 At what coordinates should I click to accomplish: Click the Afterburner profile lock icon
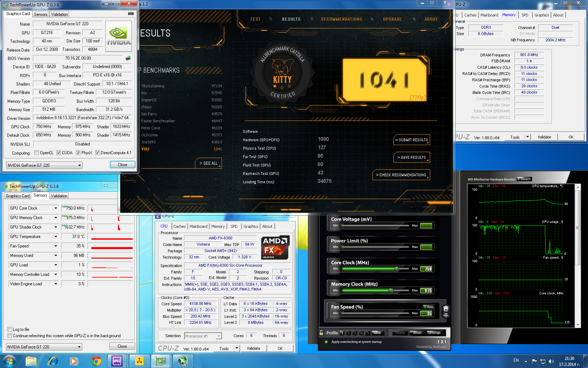click(321, 333)
